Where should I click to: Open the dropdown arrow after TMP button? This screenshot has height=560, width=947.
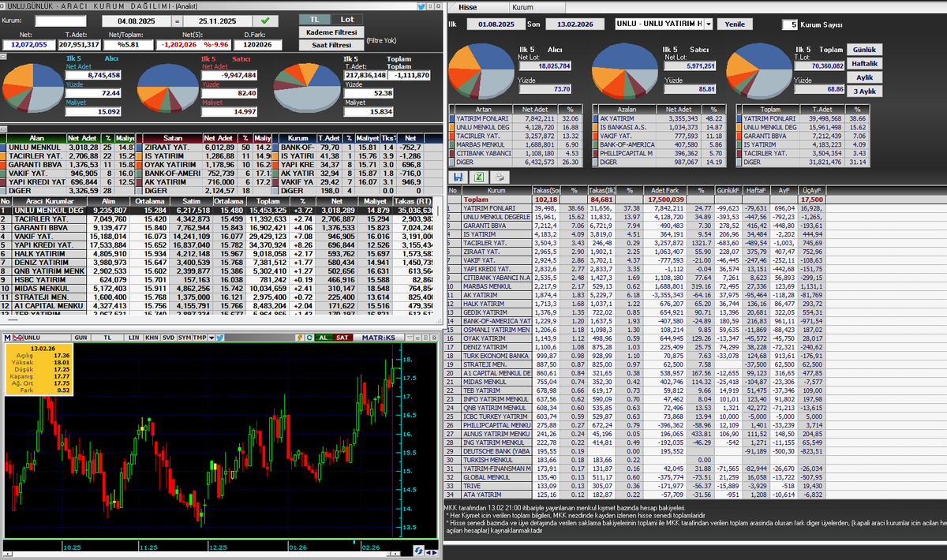point(211,338)
